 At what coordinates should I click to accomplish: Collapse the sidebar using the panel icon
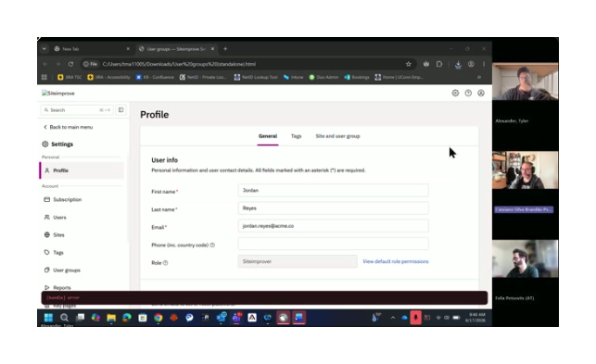coord(120,110)
